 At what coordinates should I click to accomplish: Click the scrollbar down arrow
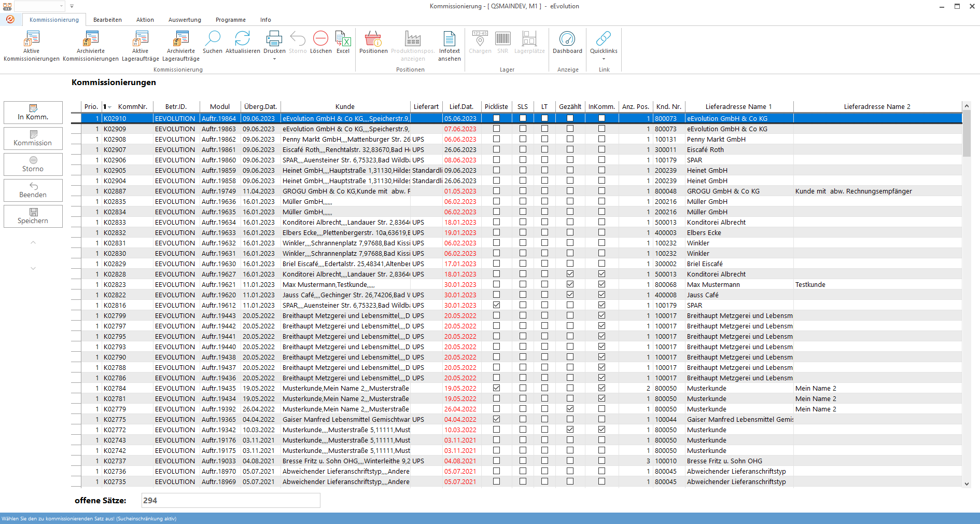(967, 484)
